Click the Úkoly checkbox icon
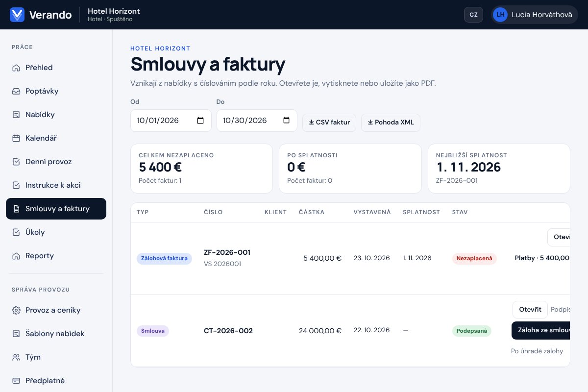588x392 pixels. [x=16, y=232]
